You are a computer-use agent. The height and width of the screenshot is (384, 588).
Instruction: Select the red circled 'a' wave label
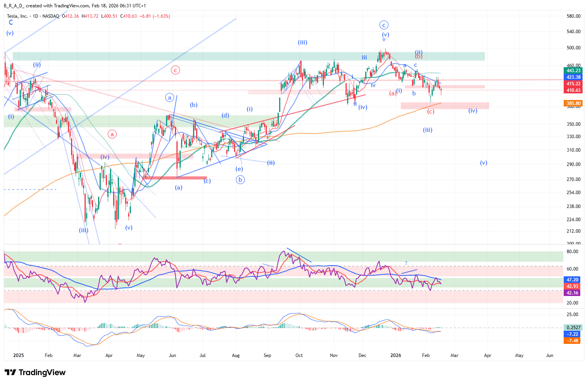(x=112, y=134)
